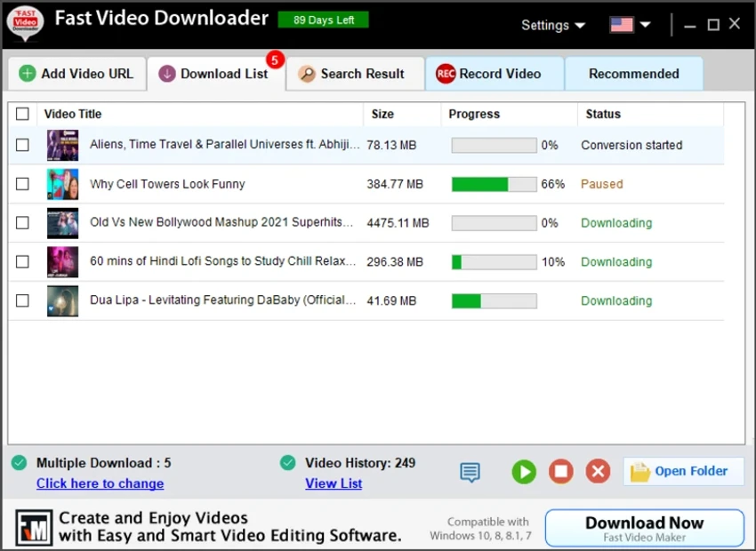Click green check icon beside Multiple Download
The image size is (756, 551).
20,463
